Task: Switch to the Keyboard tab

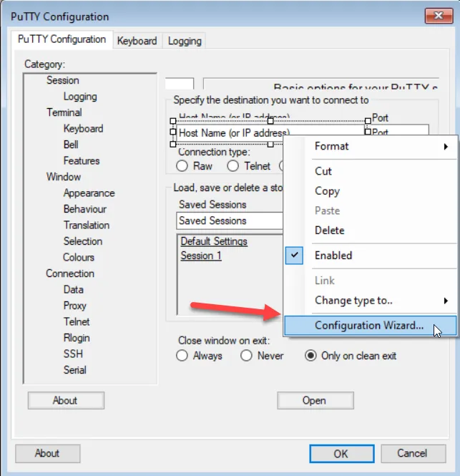Action: point(137,41)
